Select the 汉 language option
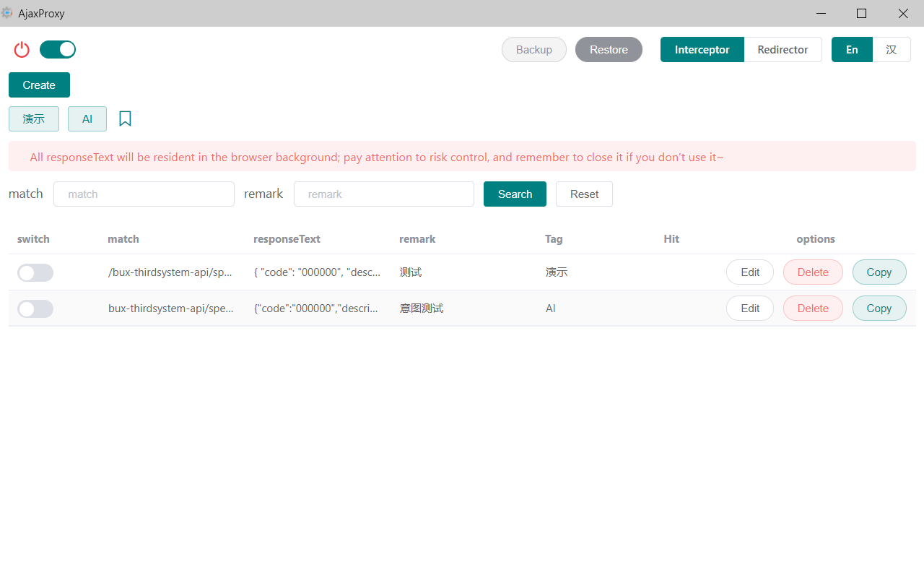The image size is (924, 578). [892, 49]
